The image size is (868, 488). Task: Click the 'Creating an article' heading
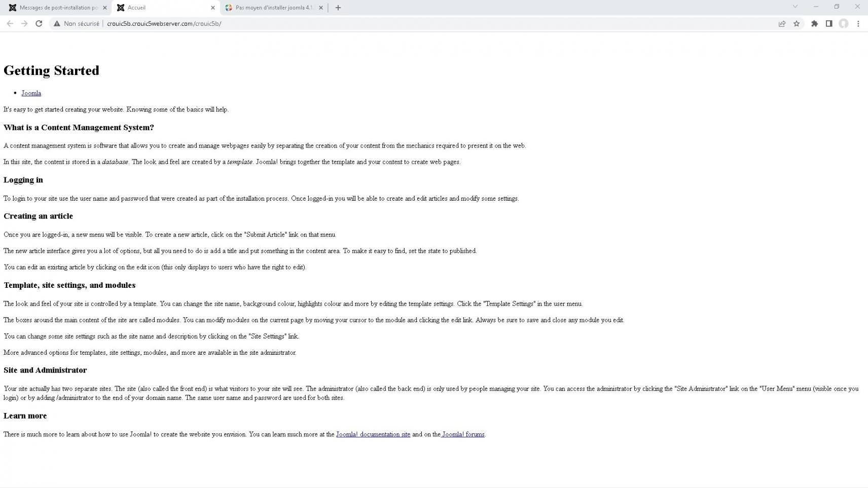pyautogui.click(x=38, y=216)
